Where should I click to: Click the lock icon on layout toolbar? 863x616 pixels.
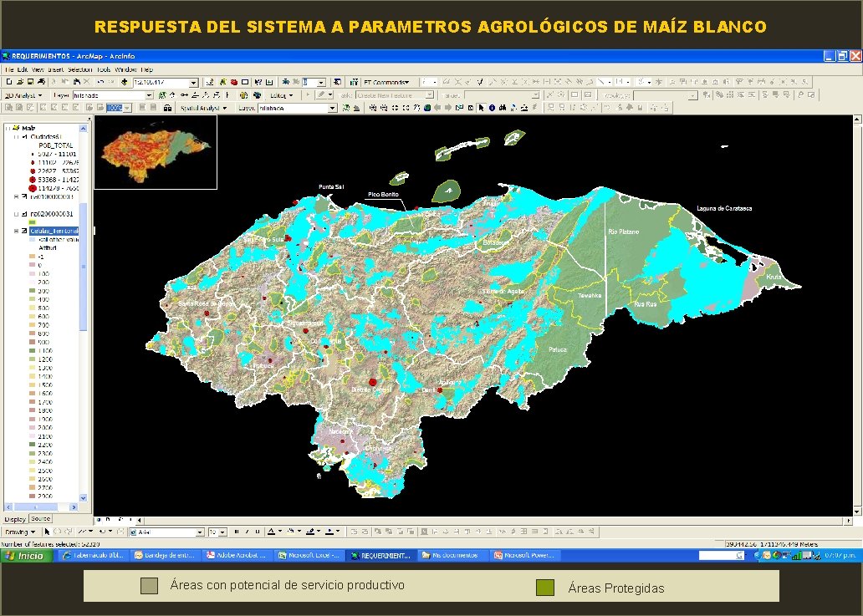167,109
